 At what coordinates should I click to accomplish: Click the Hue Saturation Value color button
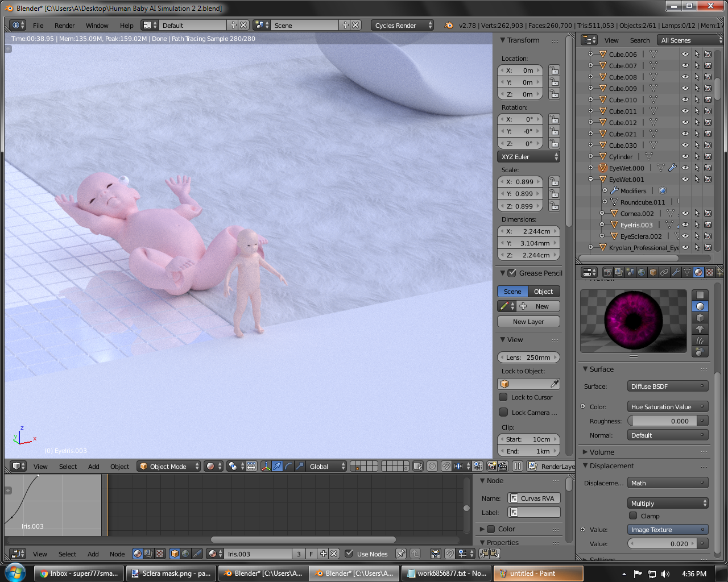pos(668,407)
